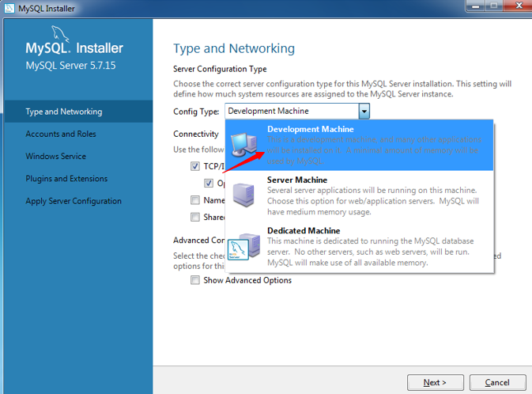Image resolution: width=532 pixels, height=394 pixels.
Task: Click the Server Configuration Type label
Action: tap(220, 69)
